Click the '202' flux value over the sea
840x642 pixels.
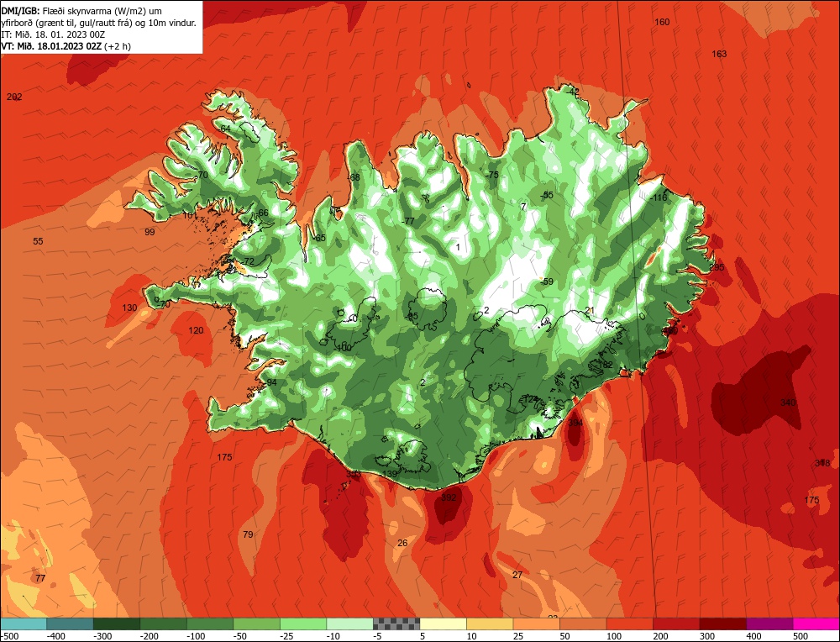(x=14, y=97)
